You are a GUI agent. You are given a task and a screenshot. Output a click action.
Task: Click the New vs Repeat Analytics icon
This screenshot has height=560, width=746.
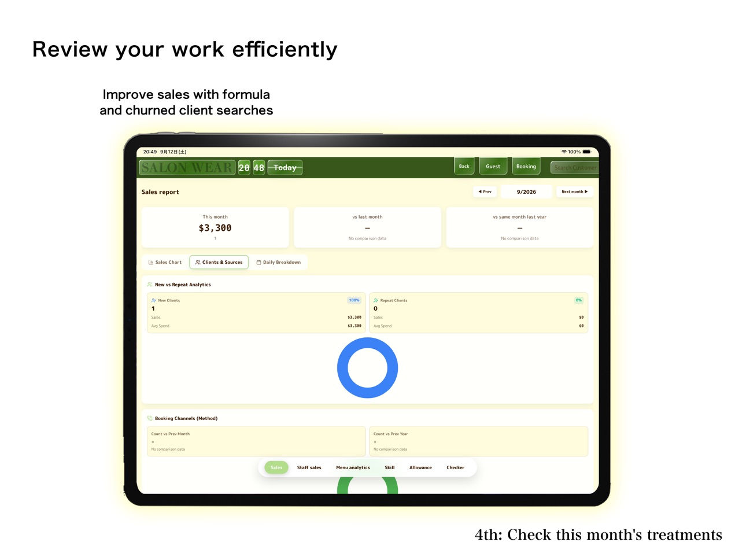150,285
